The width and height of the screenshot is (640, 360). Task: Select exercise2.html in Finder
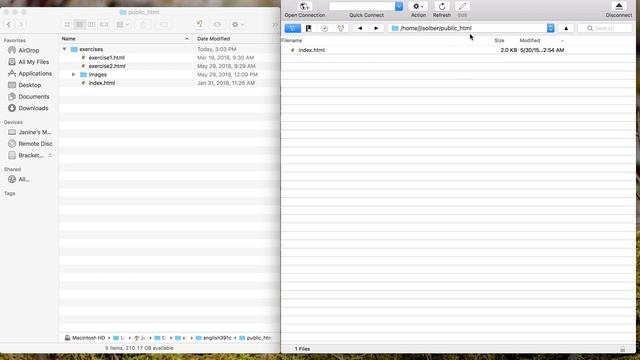tap(107, 66)
